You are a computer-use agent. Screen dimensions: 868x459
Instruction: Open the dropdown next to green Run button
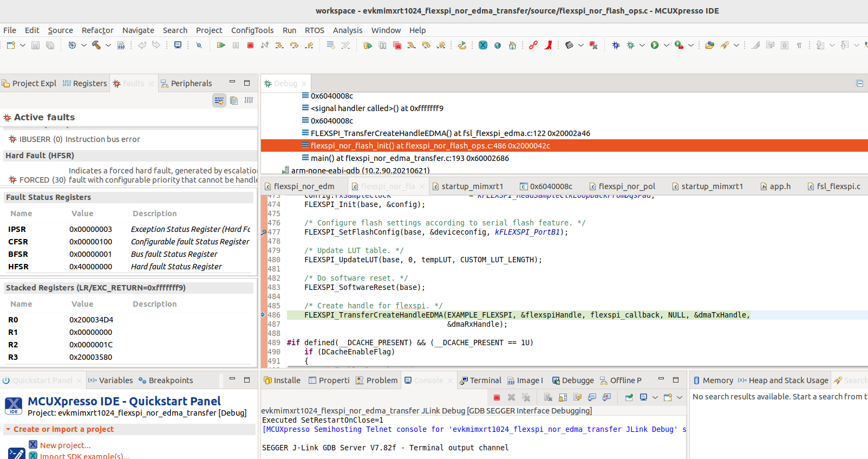(x=667, y=46)
